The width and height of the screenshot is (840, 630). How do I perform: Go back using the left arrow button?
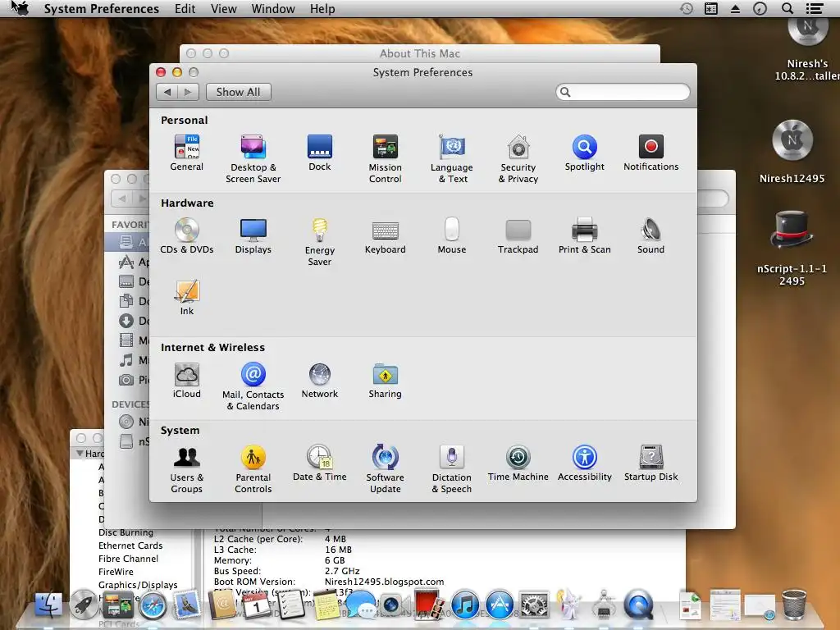click(x=167, y=92)
